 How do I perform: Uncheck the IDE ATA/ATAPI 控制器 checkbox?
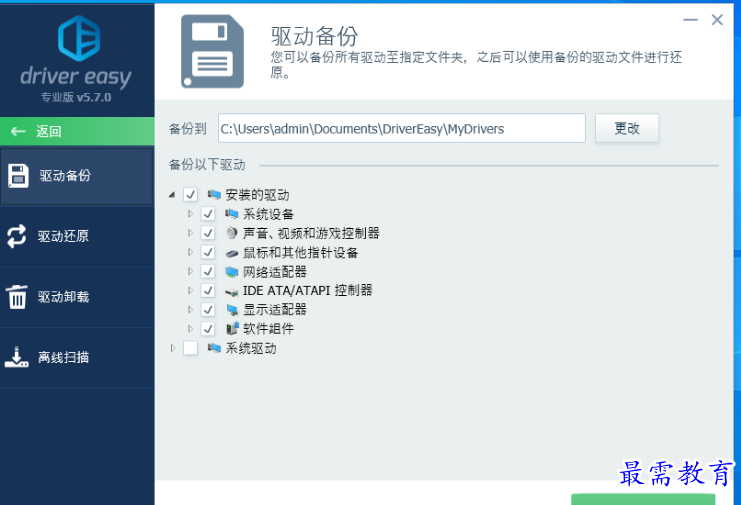click(208, 290)
